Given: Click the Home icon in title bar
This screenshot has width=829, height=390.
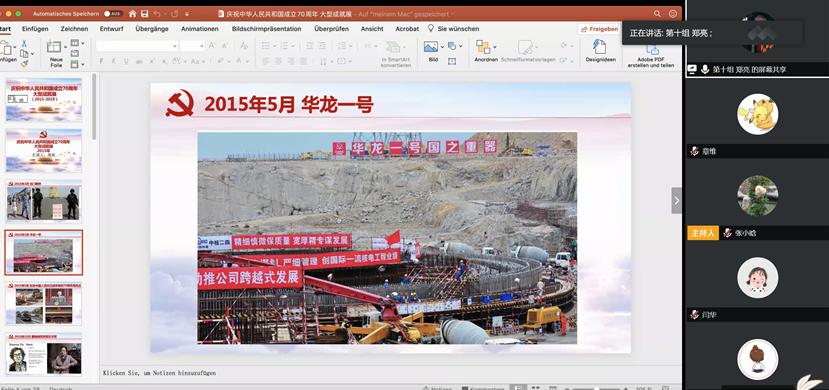Looking at the screenshot, I should point(132,14).
